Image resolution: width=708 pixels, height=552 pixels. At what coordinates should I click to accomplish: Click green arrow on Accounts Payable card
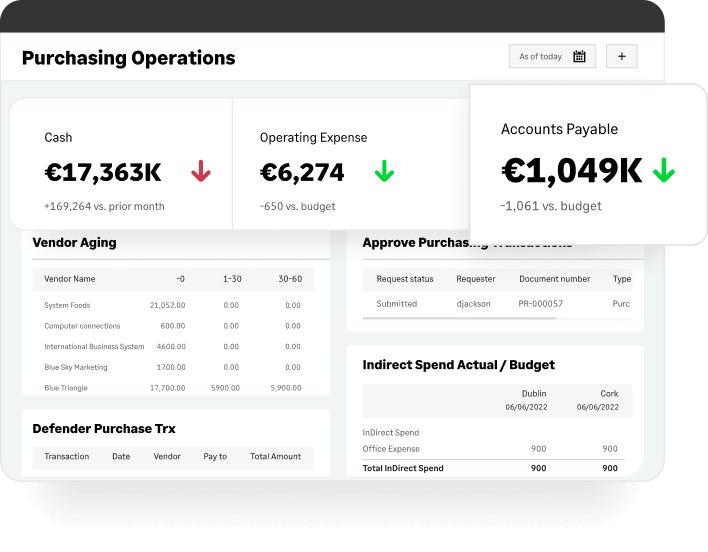click(x=664, y=170)
